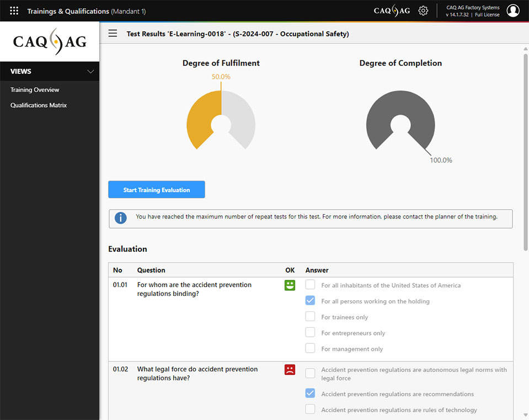Open Training Overview view
The height and width of the screenshot is (420, 529).
click(x=35, y=90)
